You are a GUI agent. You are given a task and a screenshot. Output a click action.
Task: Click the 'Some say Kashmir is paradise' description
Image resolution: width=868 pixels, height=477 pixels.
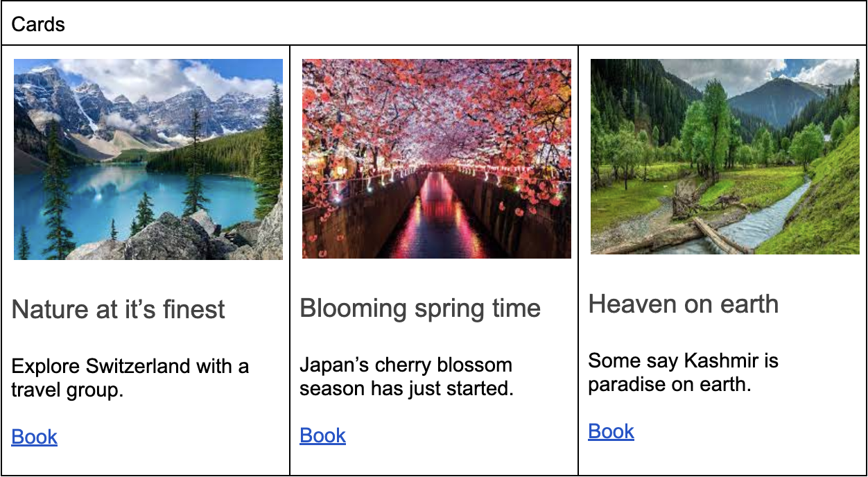point(683,372)
